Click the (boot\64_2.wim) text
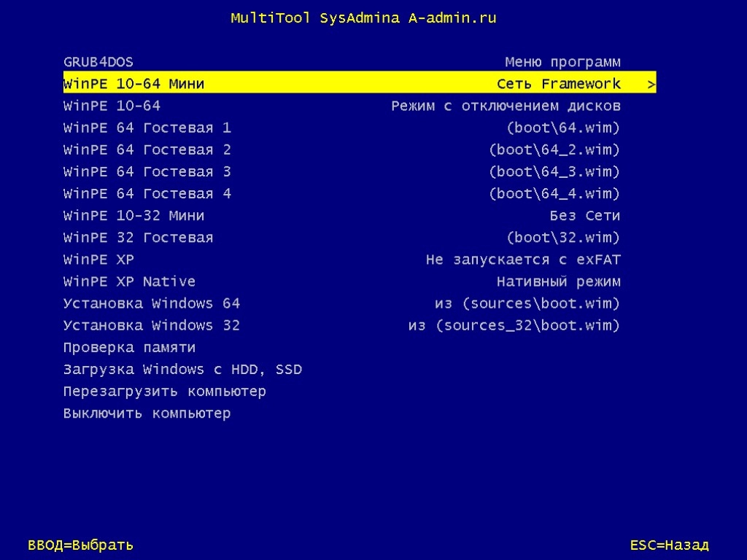 554,149
